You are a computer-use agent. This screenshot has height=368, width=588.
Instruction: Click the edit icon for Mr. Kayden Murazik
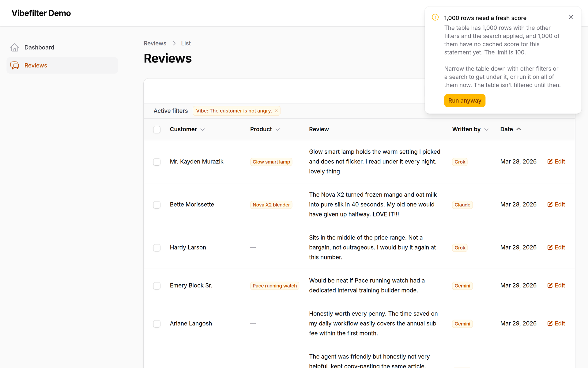(550, 162)
